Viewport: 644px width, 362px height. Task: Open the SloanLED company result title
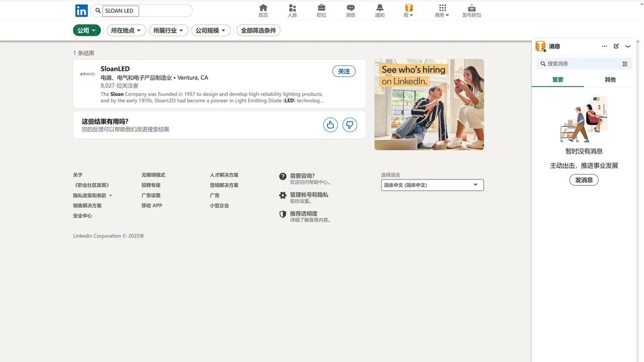(115, 69)
